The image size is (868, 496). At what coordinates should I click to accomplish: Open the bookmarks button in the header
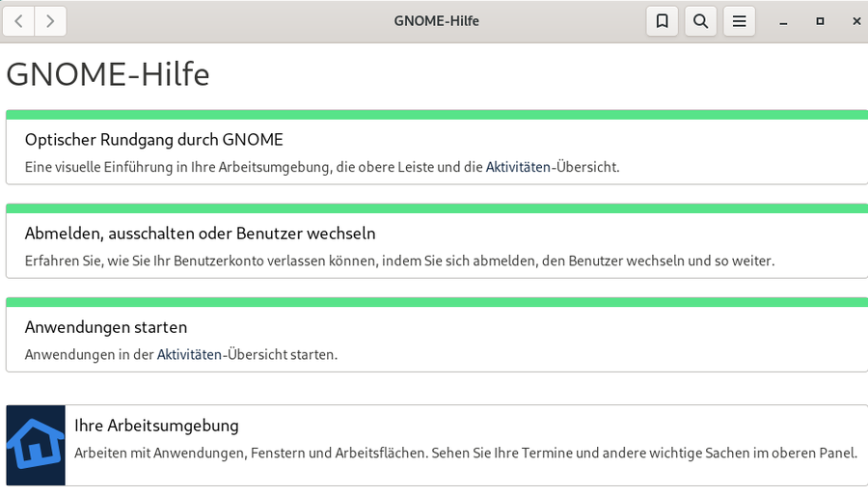click(662, 21)
